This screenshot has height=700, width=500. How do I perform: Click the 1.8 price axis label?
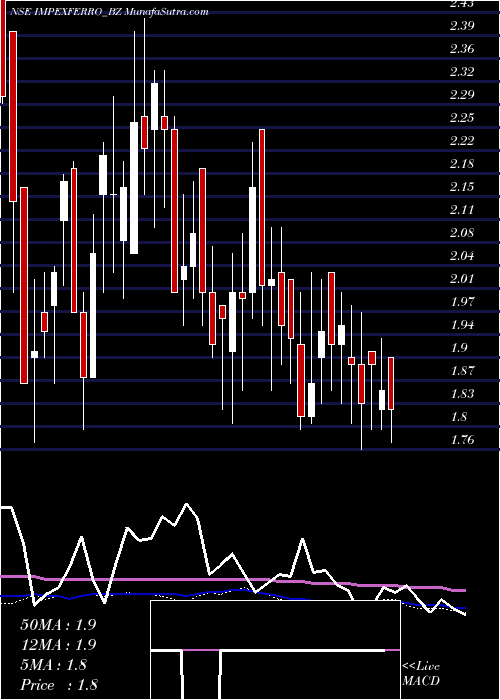point(458,417)
